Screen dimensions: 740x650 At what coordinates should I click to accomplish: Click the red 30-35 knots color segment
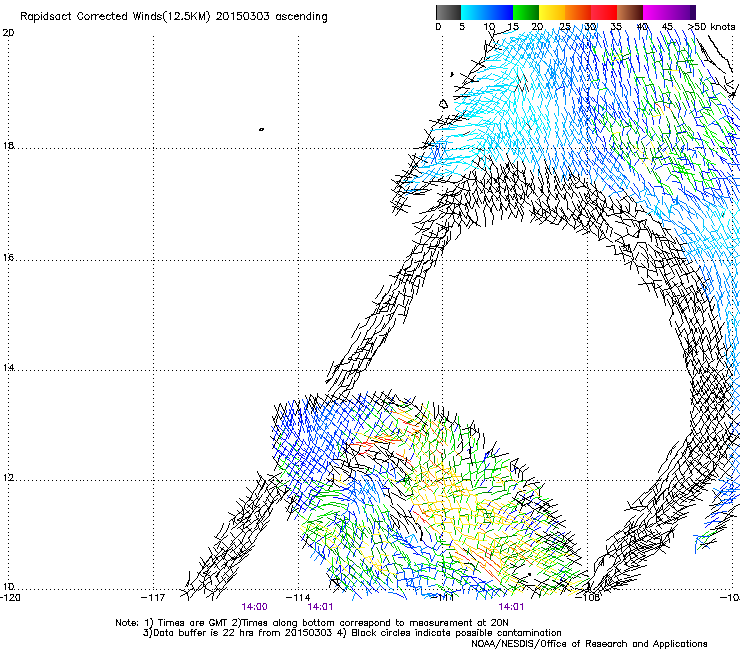[604, 12]
